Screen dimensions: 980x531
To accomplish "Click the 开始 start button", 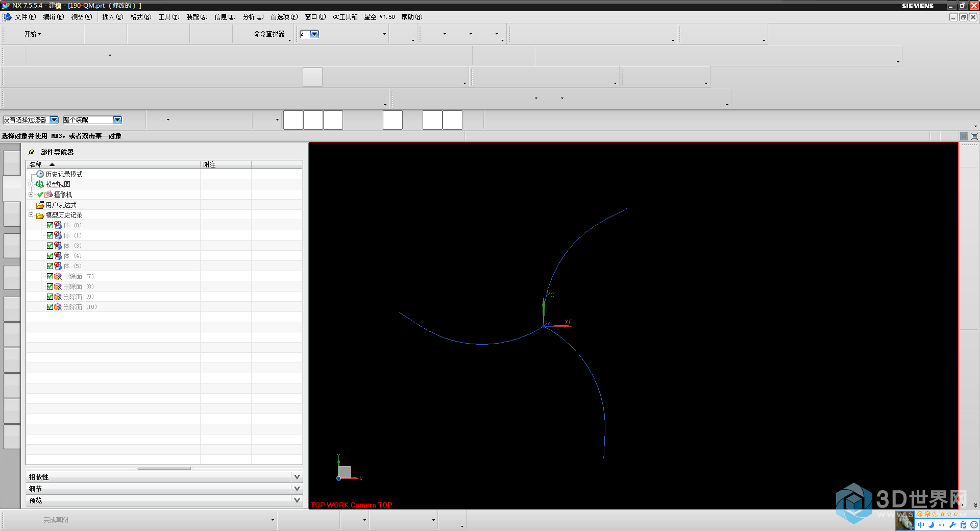I will [33, 34].
